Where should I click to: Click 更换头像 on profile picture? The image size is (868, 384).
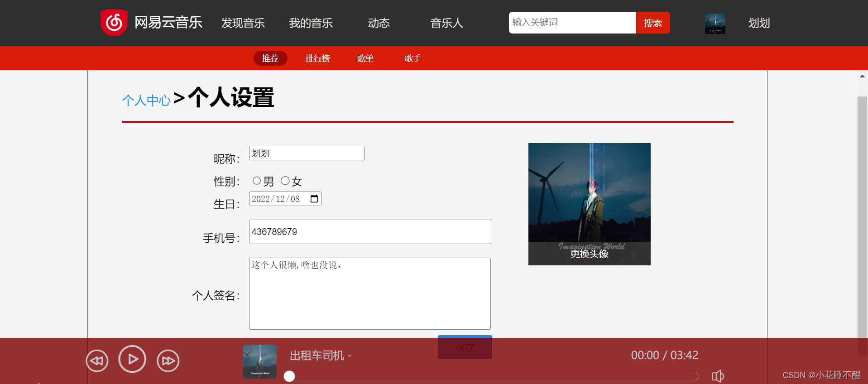pos(590,254)
